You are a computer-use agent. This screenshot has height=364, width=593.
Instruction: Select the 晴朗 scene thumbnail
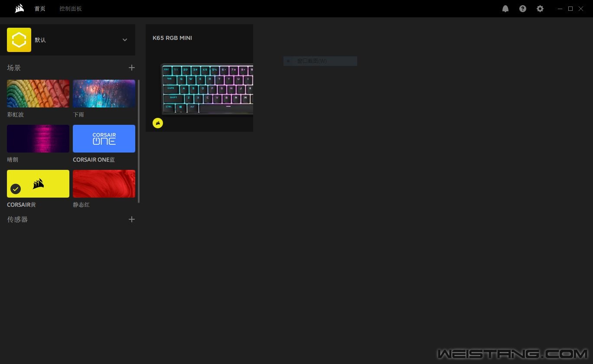[x=38, y=139]
